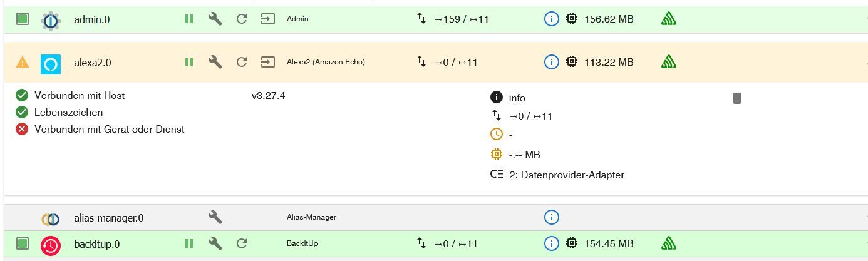Show info for alias-manager.0
Image resolution: width=868 pixels, height=261 pixels.
pyautogui.click(x=551, y=217)
